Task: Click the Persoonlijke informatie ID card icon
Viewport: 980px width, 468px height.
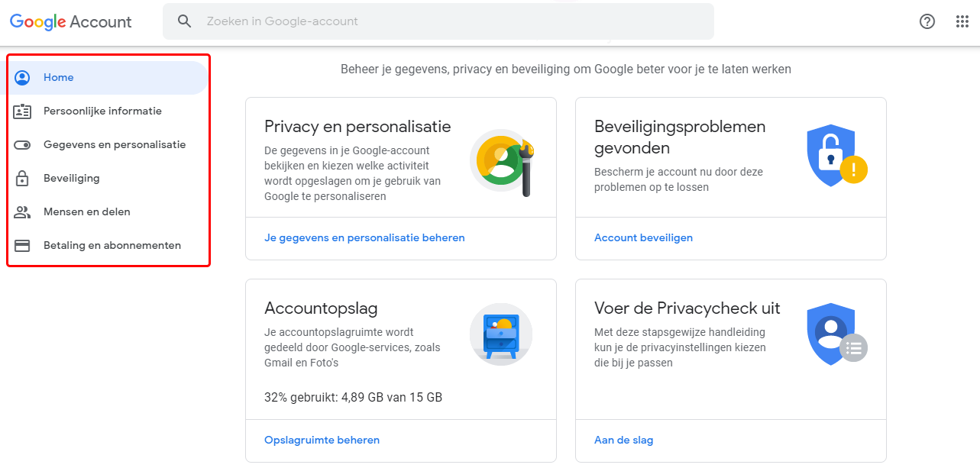Action: click(x=22, y=111)
